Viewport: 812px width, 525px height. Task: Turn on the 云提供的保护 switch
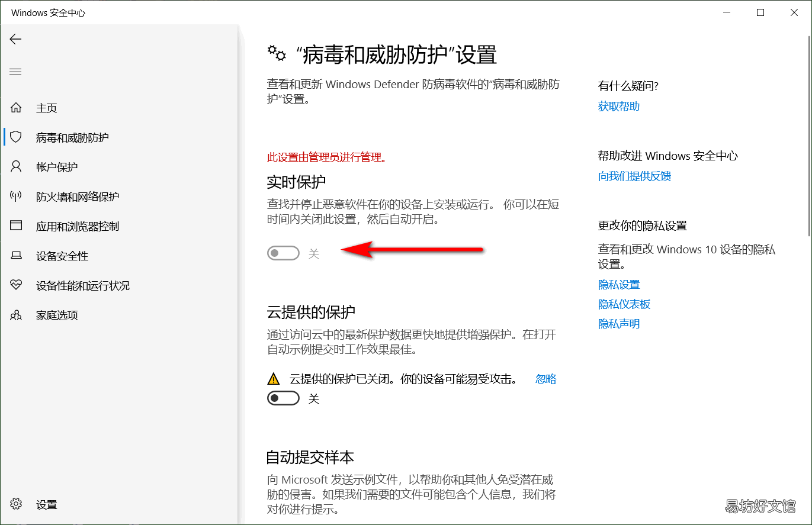click(283, 398)
